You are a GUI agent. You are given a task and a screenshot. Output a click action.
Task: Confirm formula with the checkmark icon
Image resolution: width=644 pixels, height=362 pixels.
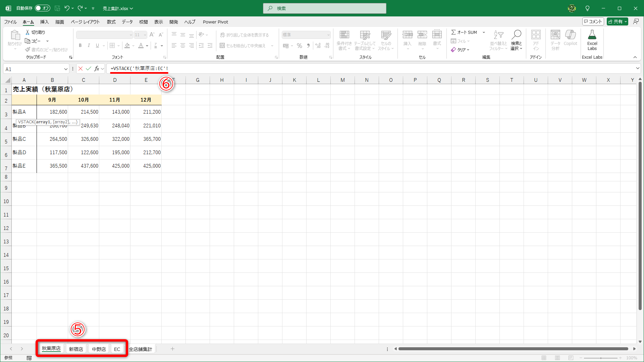pyautogui.click(x=89, y=69)
